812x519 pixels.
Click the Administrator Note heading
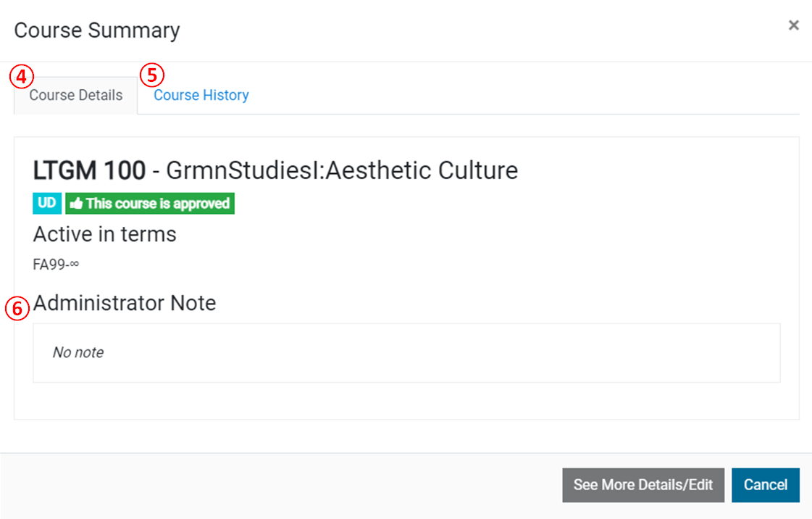click(x=124, y=303)
